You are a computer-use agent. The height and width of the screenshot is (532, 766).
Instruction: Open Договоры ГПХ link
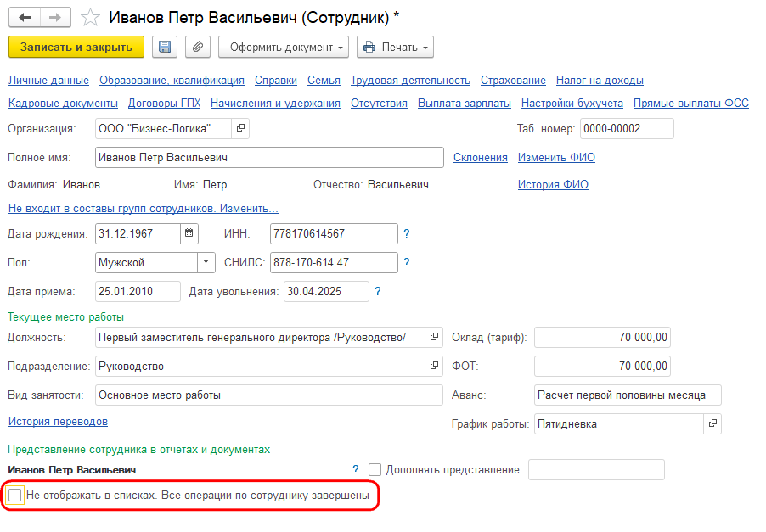[x=164, y=104]
